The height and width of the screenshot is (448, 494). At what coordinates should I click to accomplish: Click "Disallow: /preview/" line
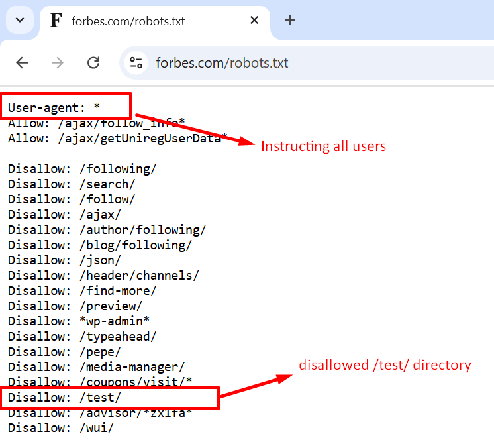click(75, 306)
